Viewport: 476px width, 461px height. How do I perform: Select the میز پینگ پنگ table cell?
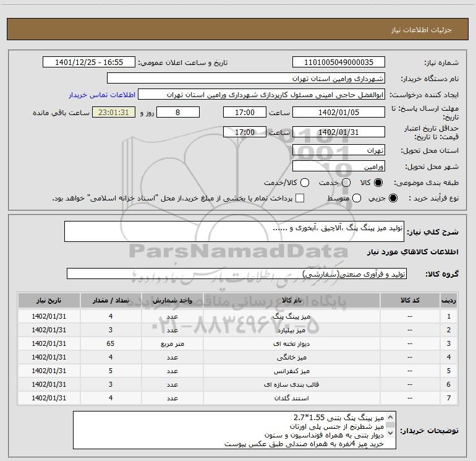tap(291, 316)
